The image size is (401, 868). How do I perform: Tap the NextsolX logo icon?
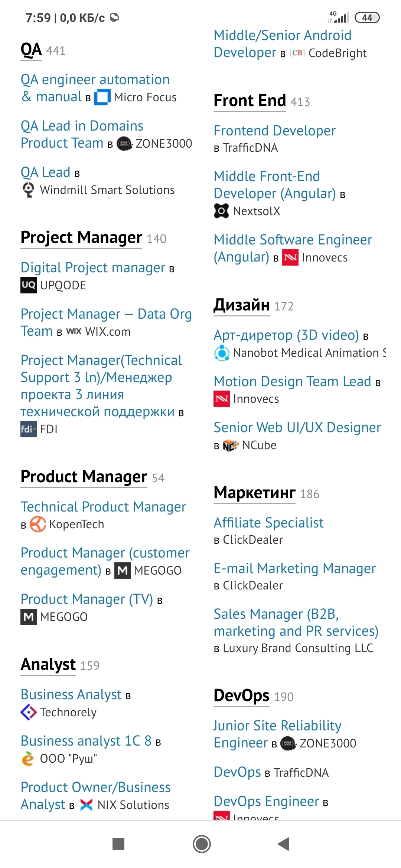click(221, 211)
